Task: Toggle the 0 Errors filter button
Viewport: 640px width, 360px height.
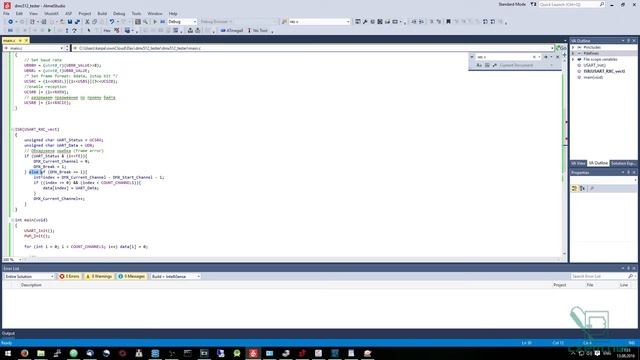Action: pos(69,276)
